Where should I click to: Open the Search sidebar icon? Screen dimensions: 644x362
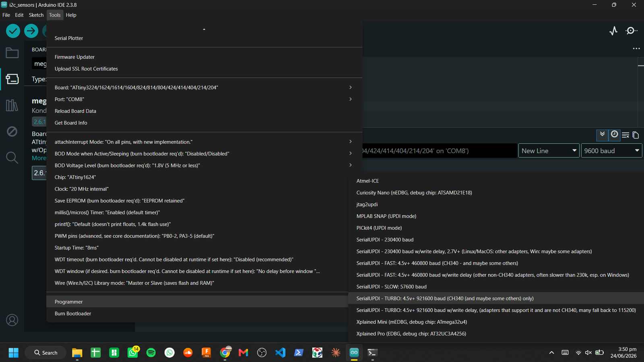coord(12,157)
